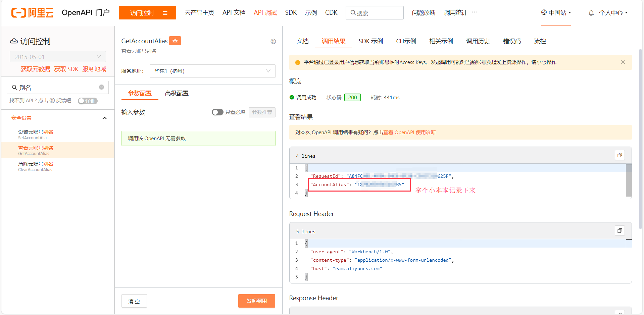Open the more options ellipsis in top navigation
The width and height of the screenshot is (644, 315).
pyautogui.click(x=474, y=12)
